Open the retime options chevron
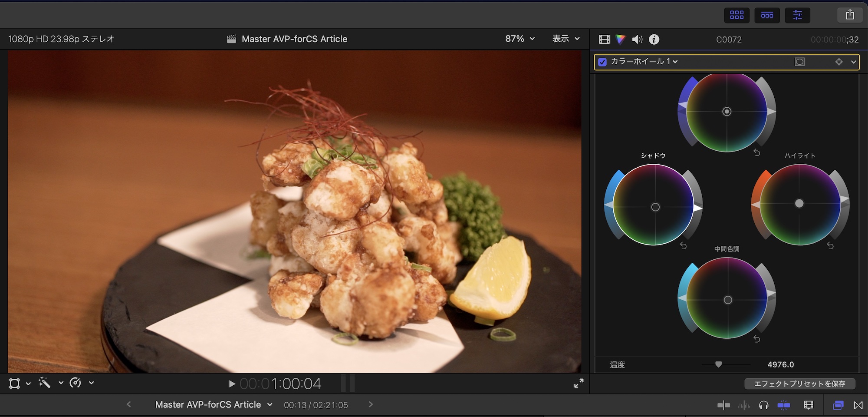The image size is (868, 417). click(x=91, y=383)
